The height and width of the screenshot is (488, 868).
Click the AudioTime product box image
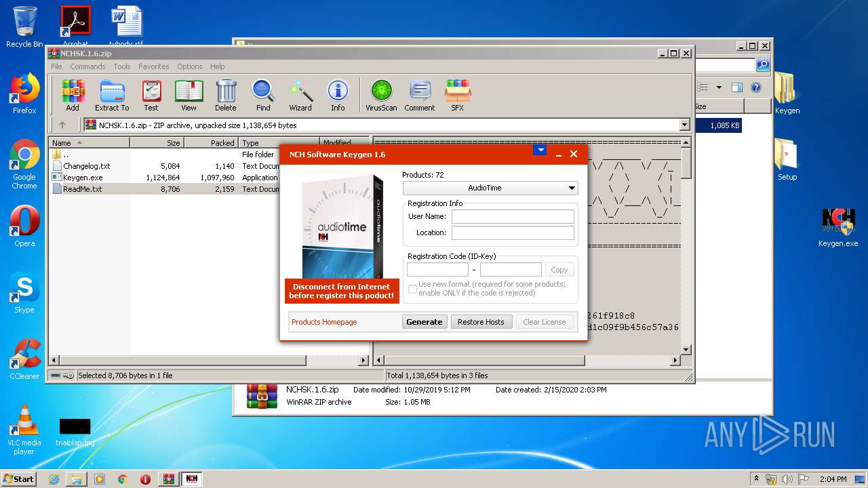point(342,227)
